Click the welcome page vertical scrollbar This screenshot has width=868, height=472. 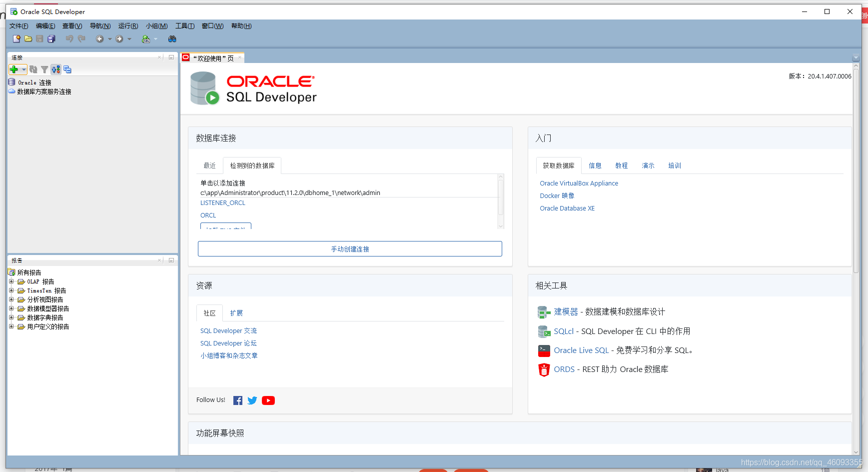(856, 170)
